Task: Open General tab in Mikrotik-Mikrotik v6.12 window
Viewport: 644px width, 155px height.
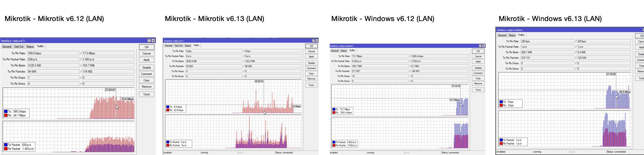Action: [7, 47]
